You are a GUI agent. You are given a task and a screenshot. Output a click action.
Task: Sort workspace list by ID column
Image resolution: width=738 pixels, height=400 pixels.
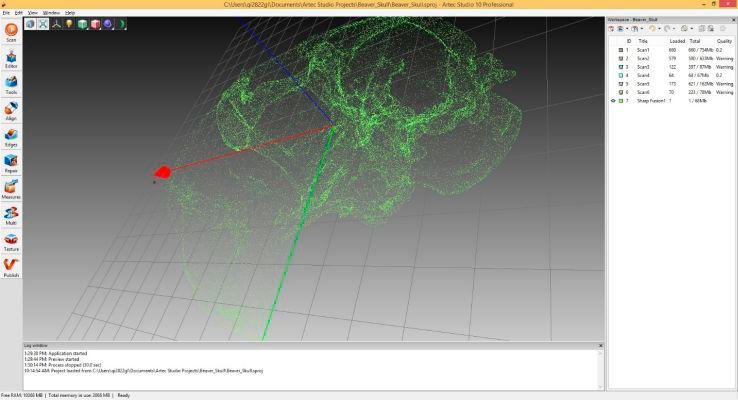click(629, 41)
